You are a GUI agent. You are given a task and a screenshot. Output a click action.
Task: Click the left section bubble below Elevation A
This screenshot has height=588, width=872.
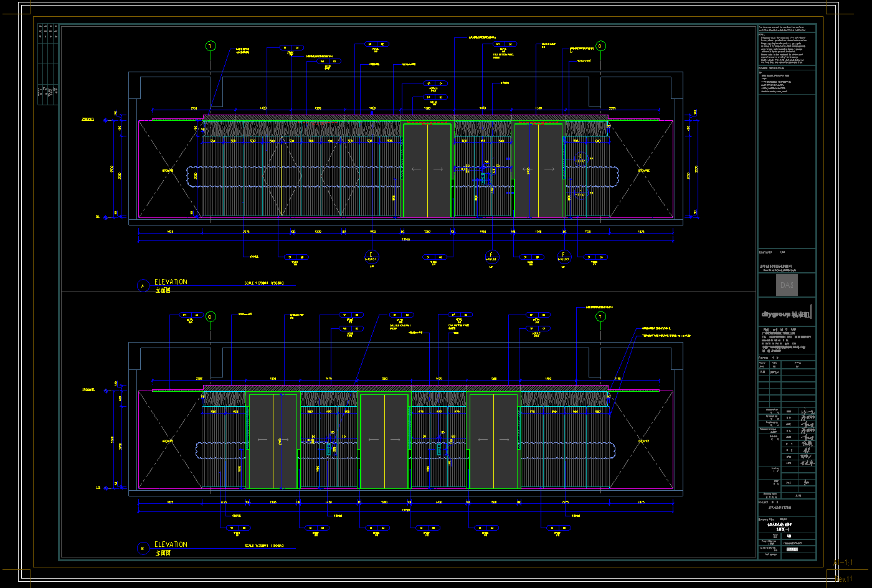[371, 256]
